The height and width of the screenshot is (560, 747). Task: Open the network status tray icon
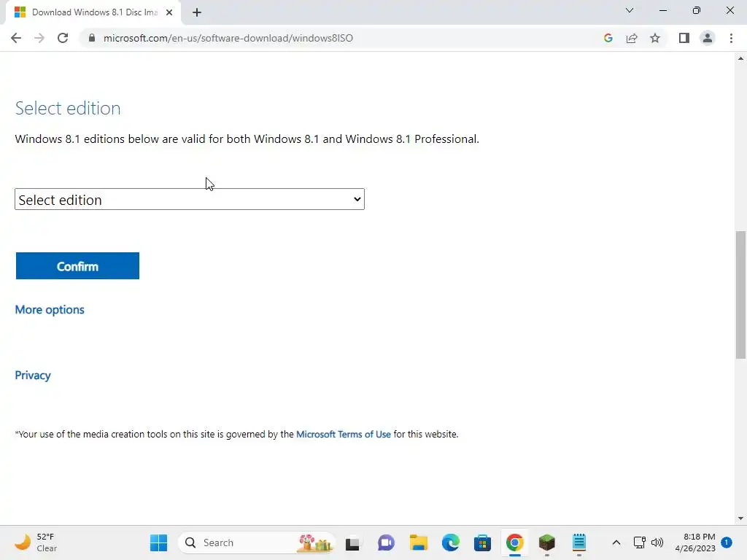pyautogui.click(x=639, y=542)
